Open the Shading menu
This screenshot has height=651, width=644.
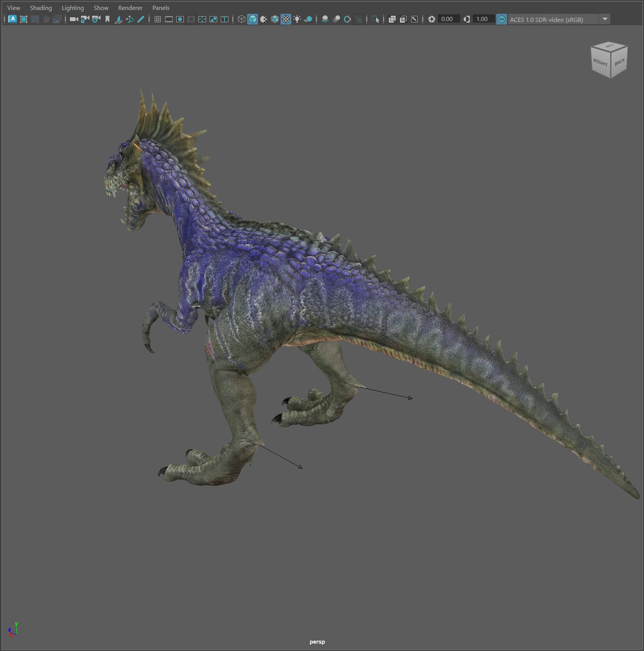tap(41, 8)
